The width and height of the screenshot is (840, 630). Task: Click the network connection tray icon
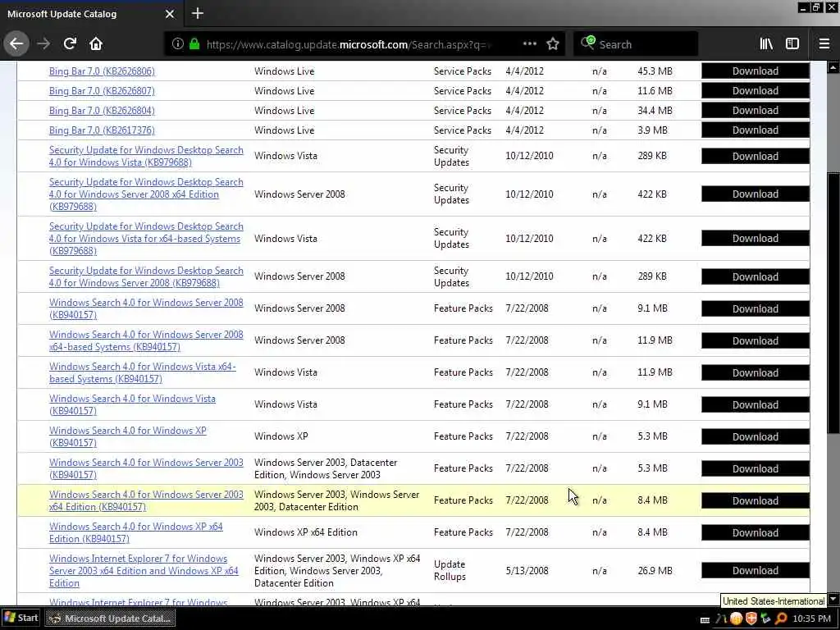[766, 619]
